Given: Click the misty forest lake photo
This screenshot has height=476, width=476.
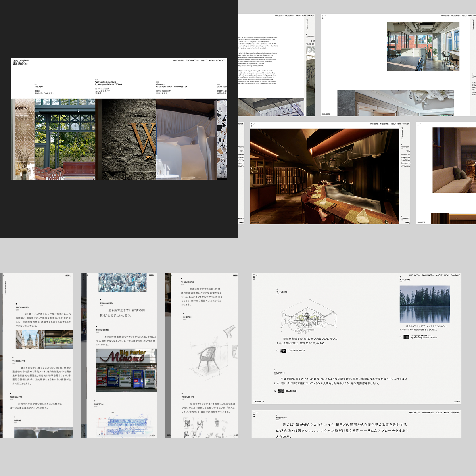Looking at the screenshot, I should coord(424,304).
